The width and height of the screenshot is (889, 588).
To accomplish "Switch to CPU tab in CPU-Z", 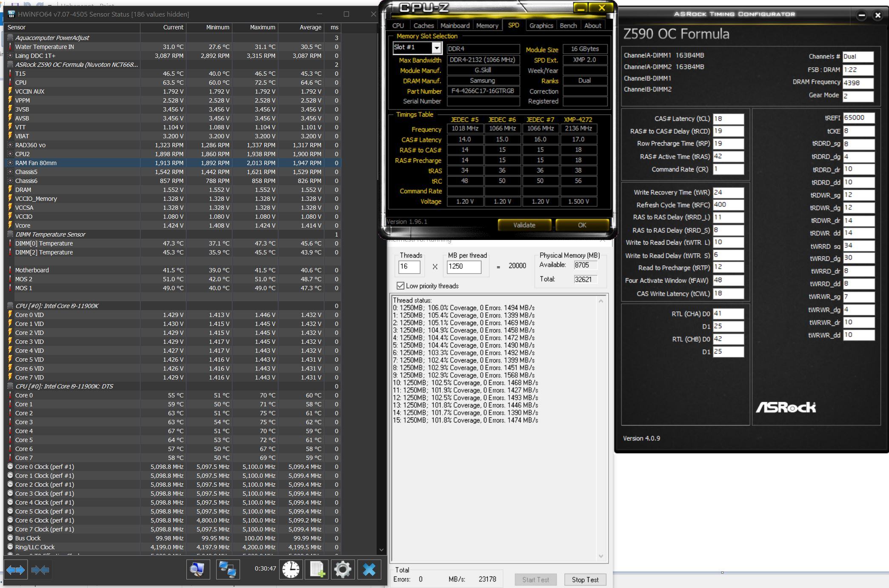I will pyautogui.click(x=398, y=26).
